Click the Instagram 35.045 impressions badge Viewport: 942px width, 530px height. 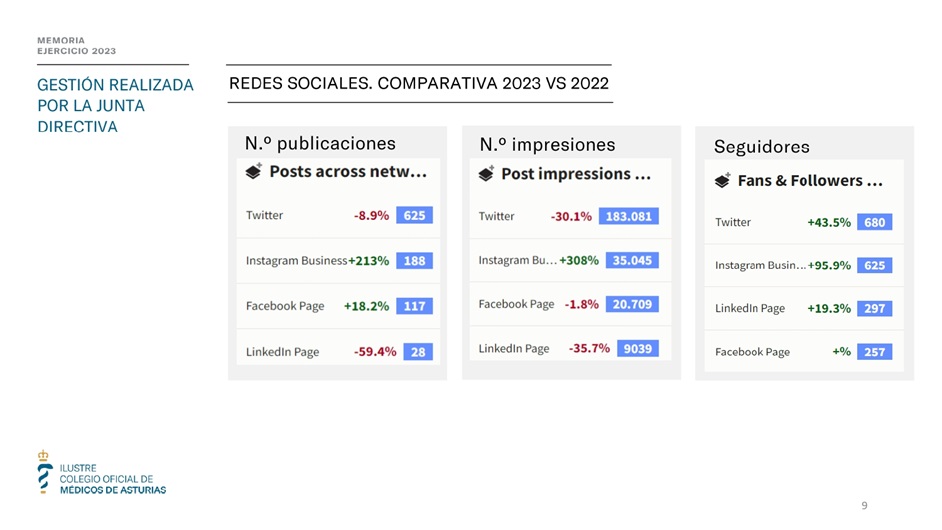(632, 260)
